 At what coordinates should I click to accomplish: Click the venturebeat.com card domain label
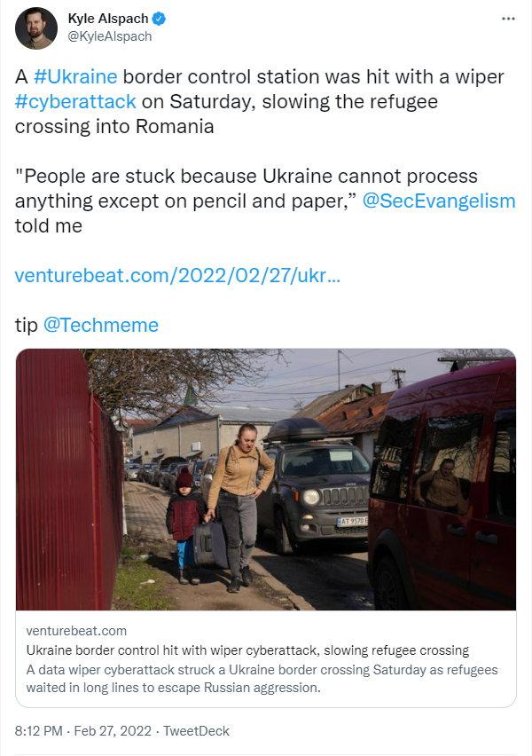76,631
